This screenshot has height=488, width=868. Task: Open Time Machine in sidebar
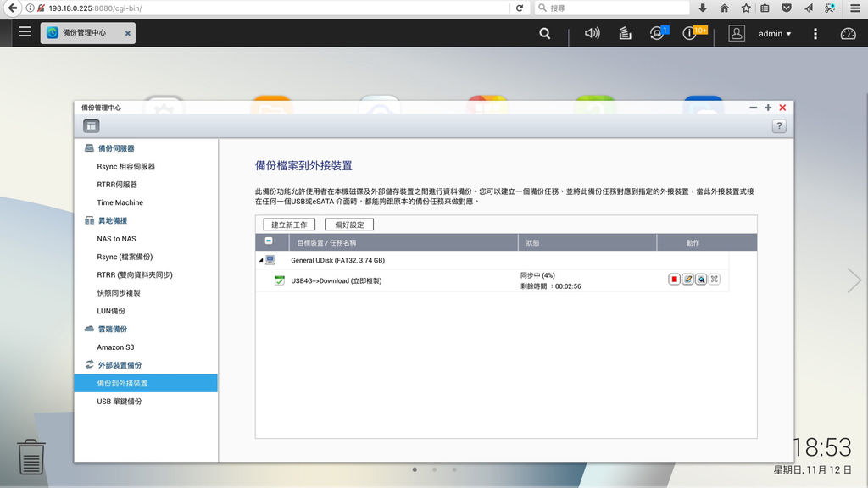click(x=120, y=202)
